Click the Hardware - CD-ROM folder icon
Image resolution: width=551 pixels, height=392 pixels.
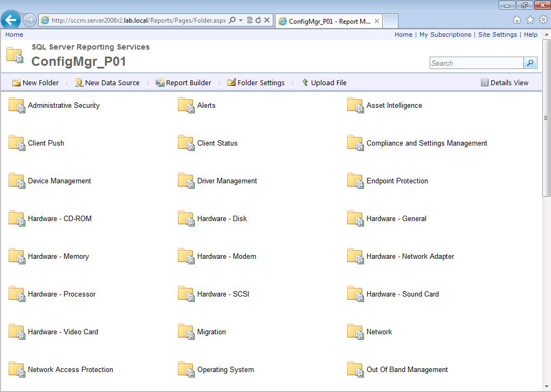[x=17, y=218]
